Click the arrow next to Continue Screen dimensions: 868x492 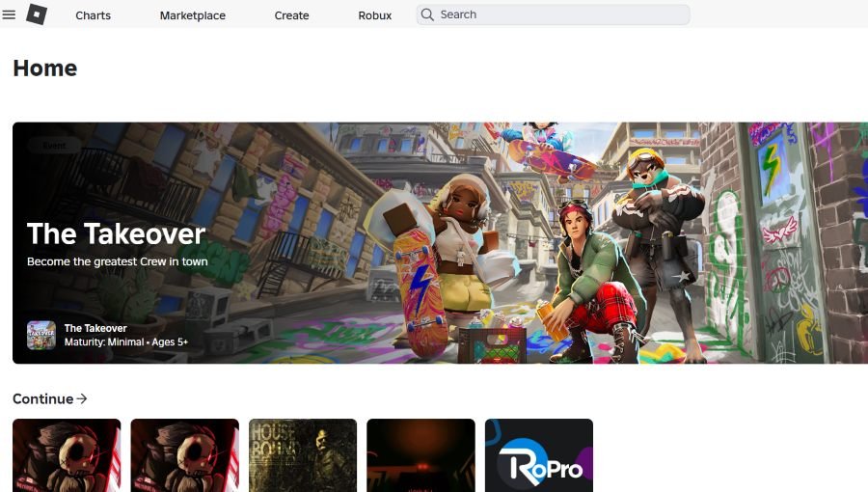[x=82, y=398]
